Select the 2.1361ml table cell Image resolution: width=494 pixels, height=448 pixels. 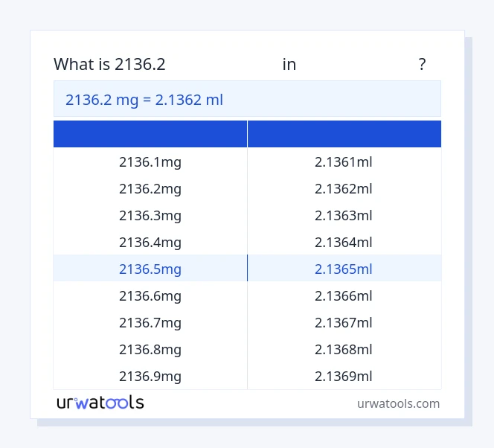tap(344, 162)
